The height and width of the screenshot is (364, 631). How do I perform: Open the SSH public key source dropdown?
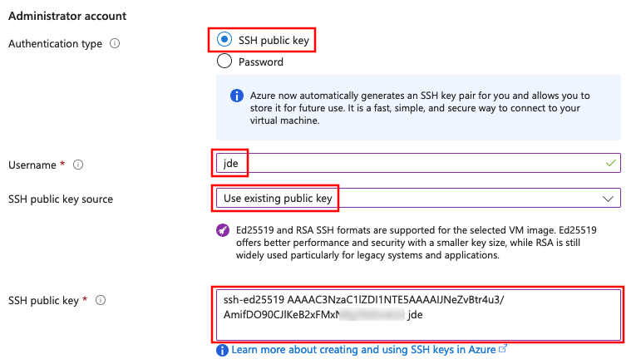click(x=417, y=198)
